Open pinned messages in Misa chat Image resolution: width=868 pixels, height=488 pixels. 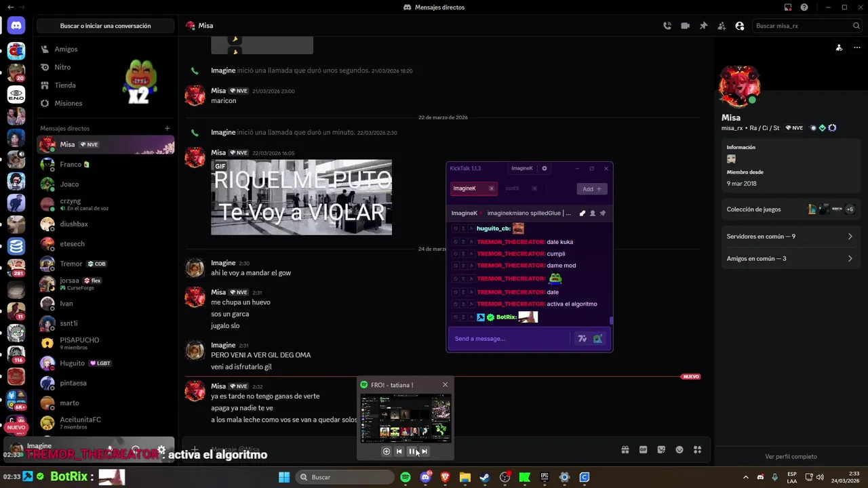pyautogui.click(x=703, y=26)
